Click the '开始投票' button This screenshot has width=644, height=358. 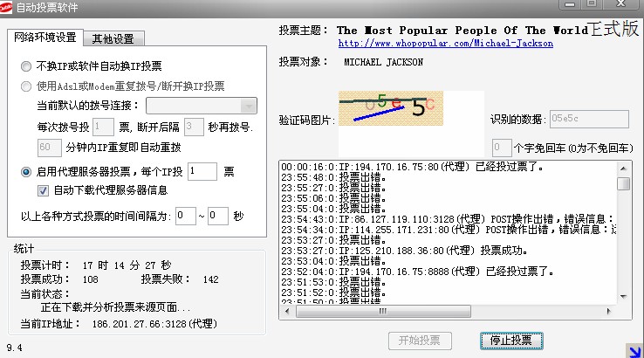pos(419,340)
